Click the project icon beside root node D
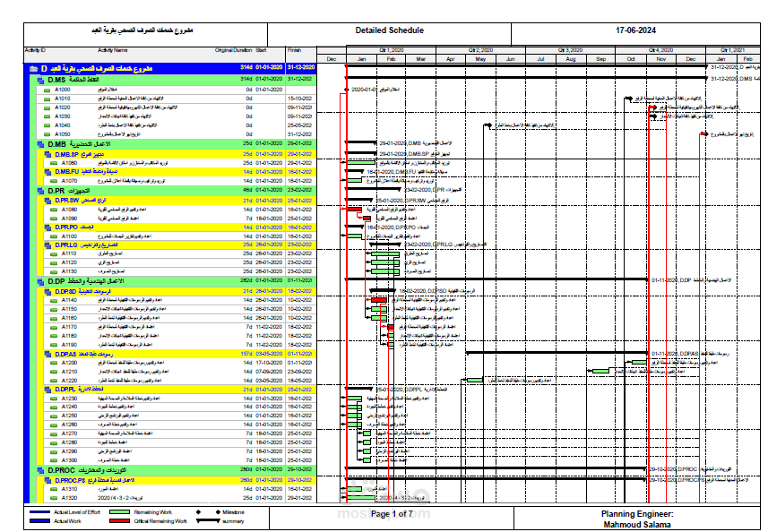The width and height of the screenshot is (768, 532). point(33,69)
